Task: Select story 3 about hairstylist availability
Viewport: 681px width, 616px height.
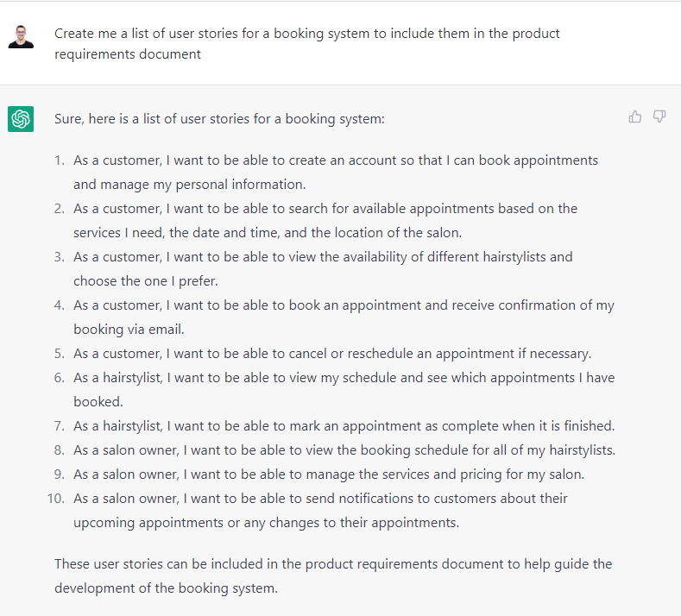Action: [323, 268]
